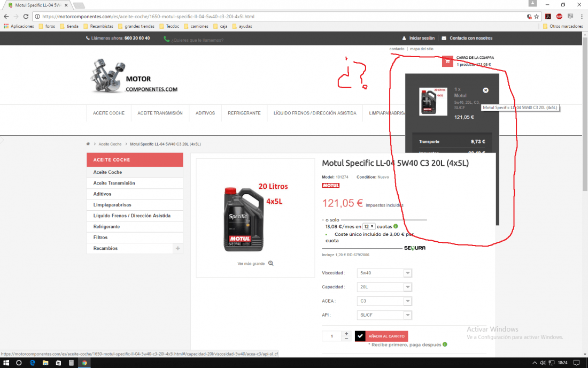
Task: Click the quantity input field
Action: coord(331,336)
